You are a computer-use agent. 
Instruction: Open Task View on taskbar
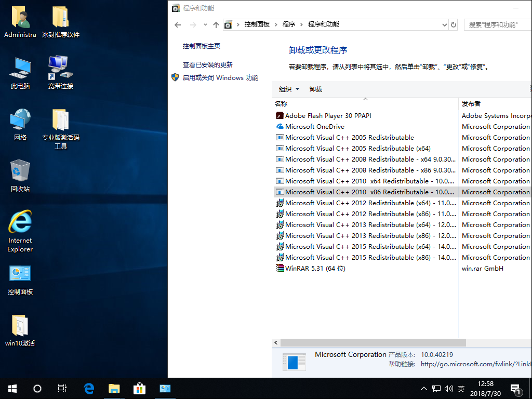62,389
